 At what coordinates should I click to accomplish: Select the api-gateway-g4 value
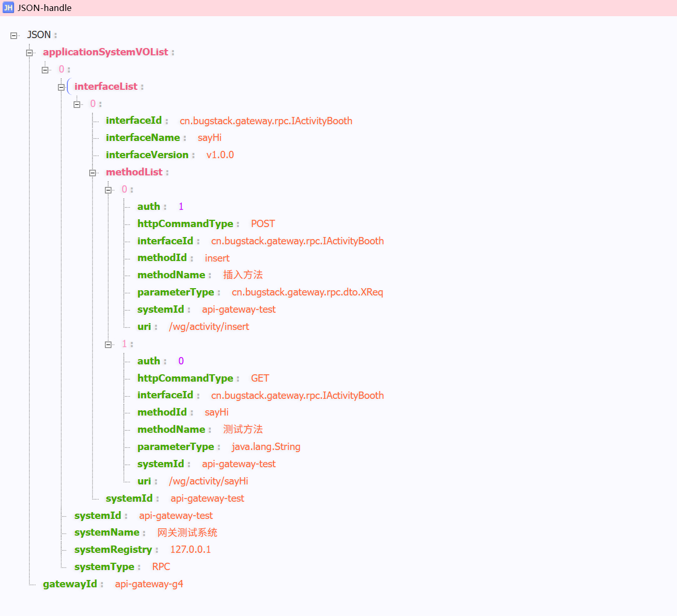[149, 584]
